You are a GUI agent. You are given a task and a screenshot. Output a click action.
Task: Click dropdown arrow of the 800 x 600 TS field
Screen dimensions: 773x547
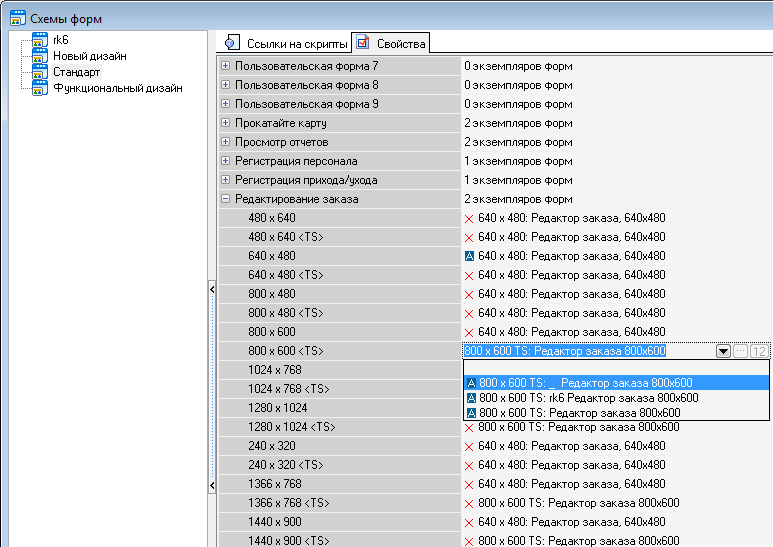click(x=722, y=351)
